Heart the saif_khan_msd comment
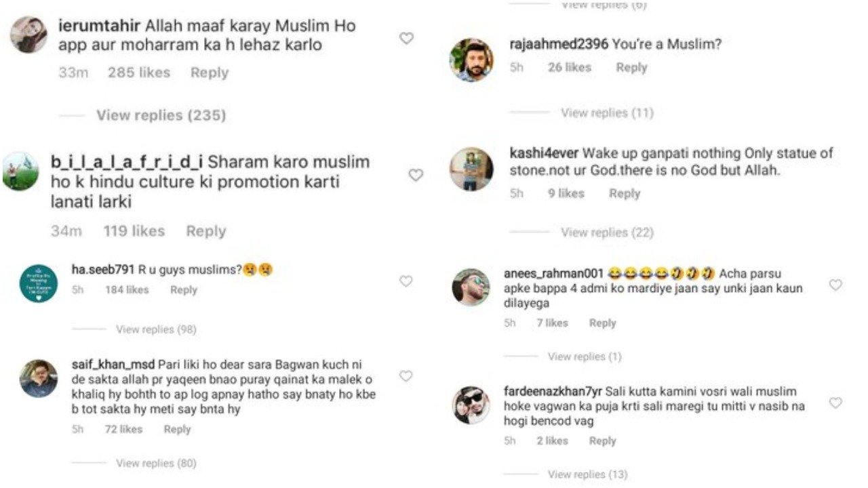The height and width of the screenshot is (488, 868). (x=406, y=376)
